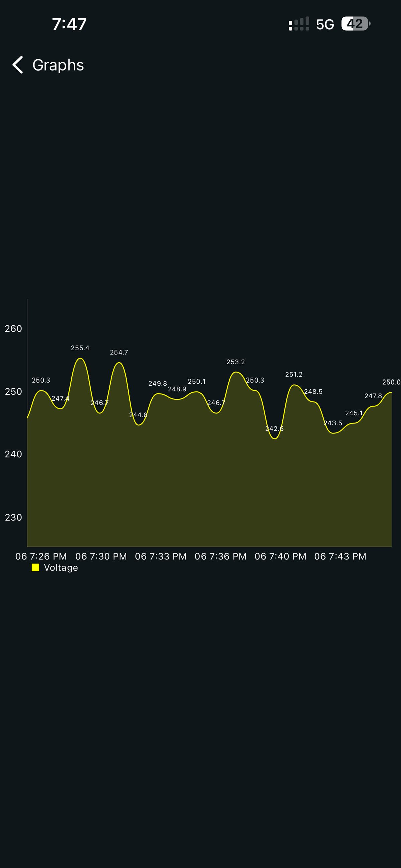The width and height of the screenshot is (401, 868).
Task: Tap the 230 y-axis label
Action: coord(13,517)
